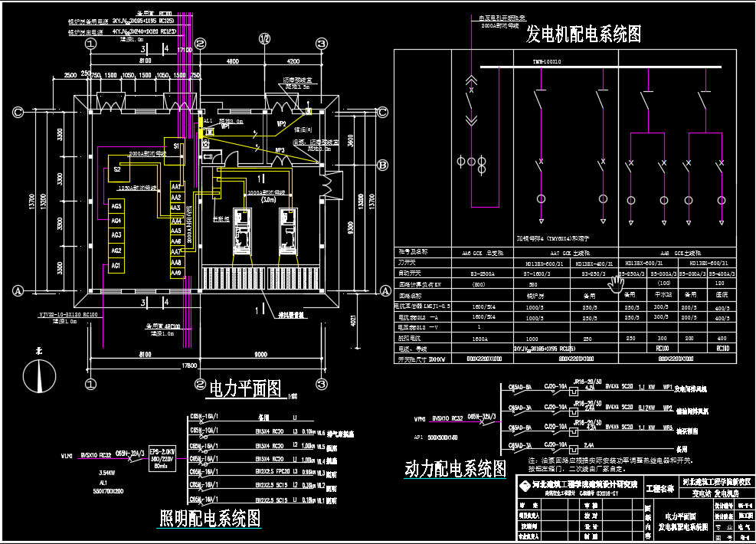Click the B grid axis bubble
Screen dimensions: 756x544
382,165
